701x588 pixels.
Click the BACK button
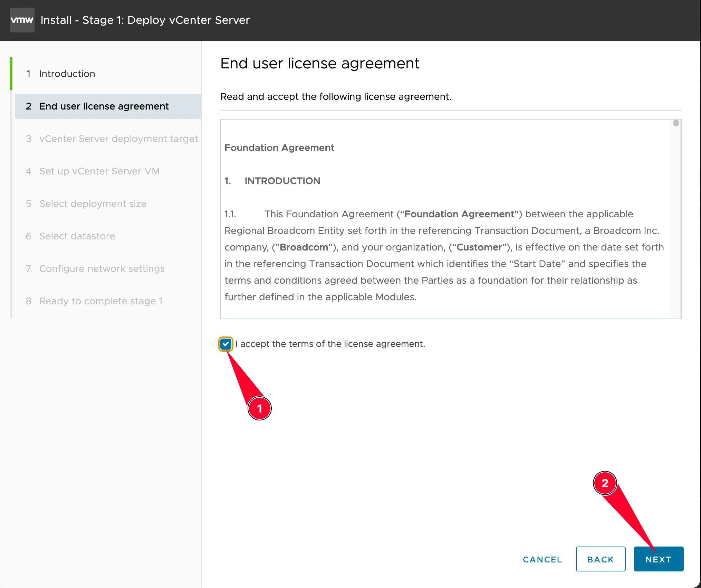click(601, 559)
